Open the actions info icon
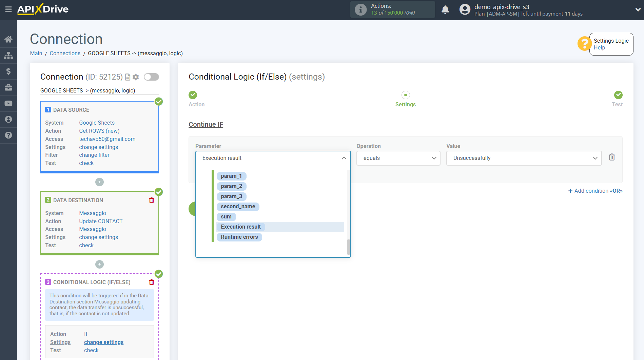This screenshot has height=360, width=644. [360, 10]
